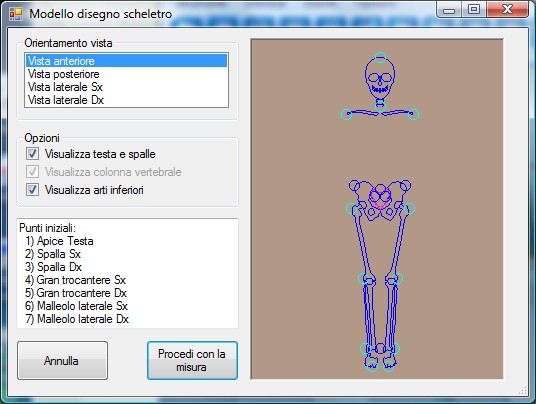Click Procedi con la misura button
The image size is (536, 404).
[192, 361]
